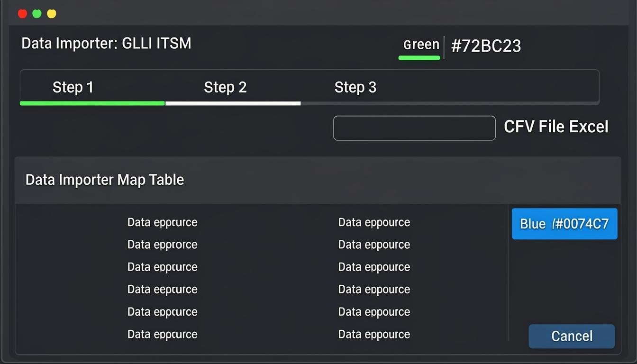Screen dimensions: 637x364
Task: Click the yellow window control button
Action: (52, 14)
